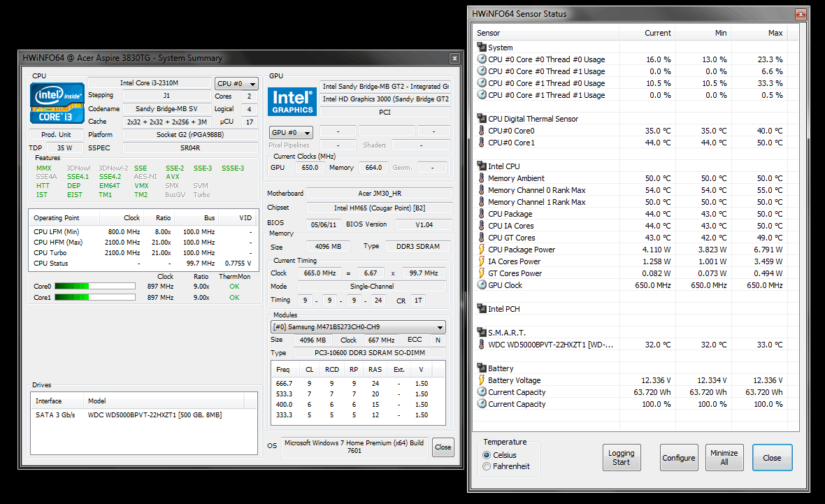Click the Configure button
Screen dimensions: 825x504
coord(679,457)
